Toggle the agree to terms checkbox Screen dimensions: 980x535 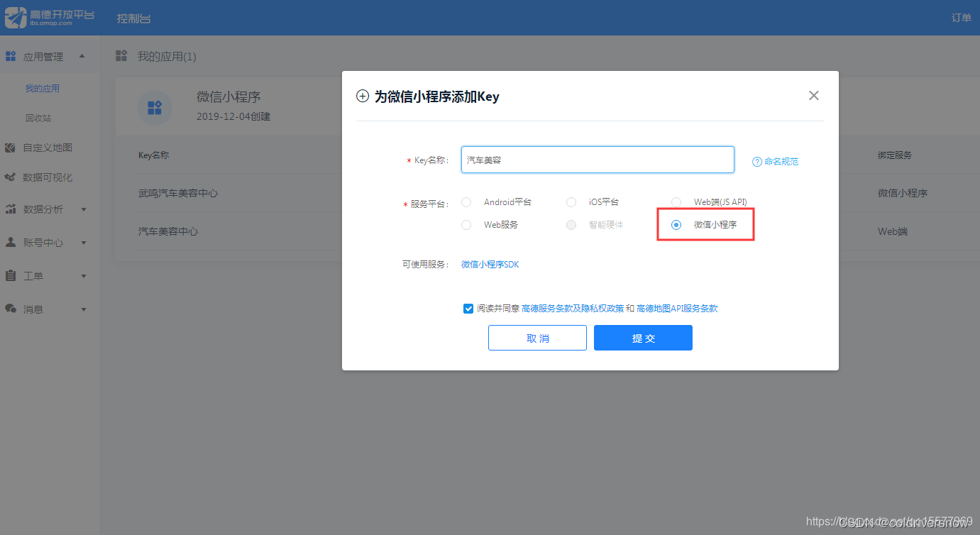pos(468,309)
